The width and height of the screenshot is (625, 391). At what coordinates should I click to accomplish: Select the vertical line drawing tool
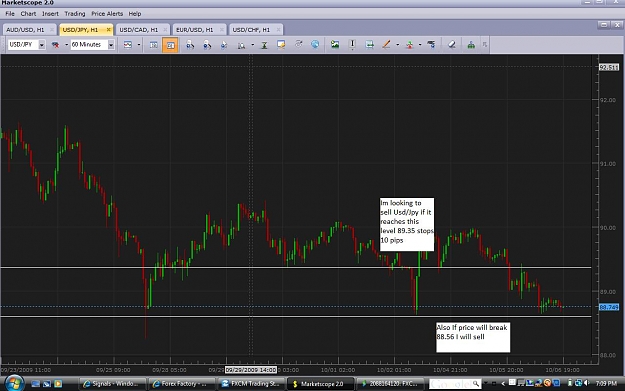[352, 45]
